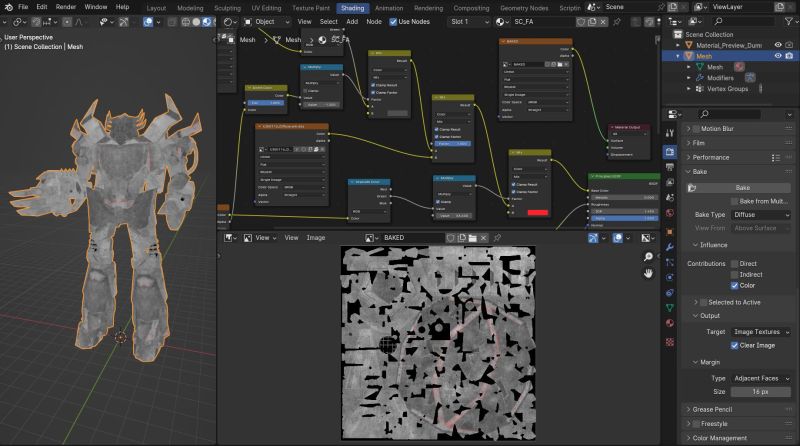Toggle the Use Nodes checkbox

[x=393, y=22]
